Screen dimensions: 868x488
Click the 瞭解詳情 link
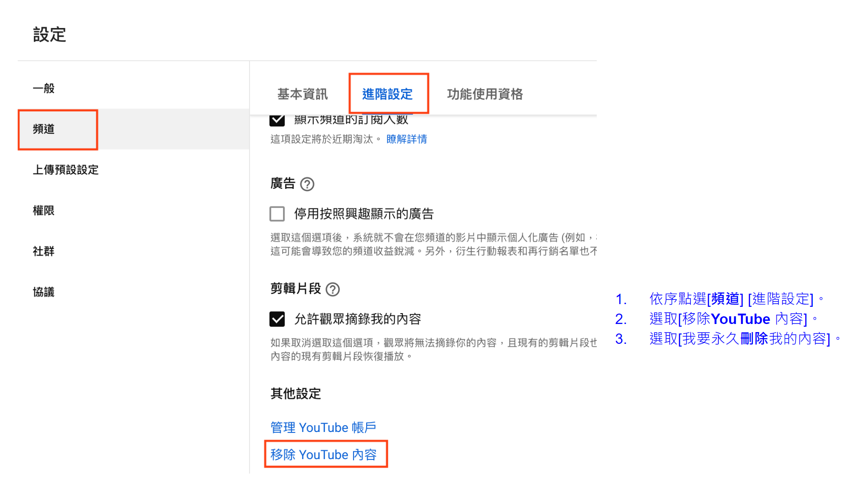click(406, 139)
